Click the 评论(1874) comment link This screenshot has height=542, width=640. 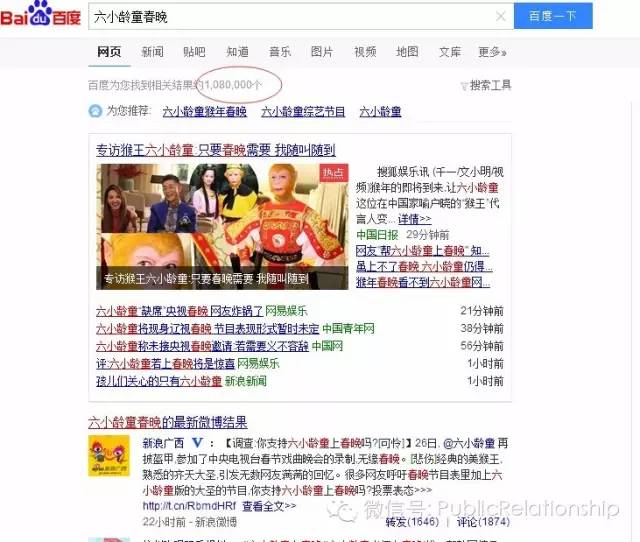click(x=483, y=522)
